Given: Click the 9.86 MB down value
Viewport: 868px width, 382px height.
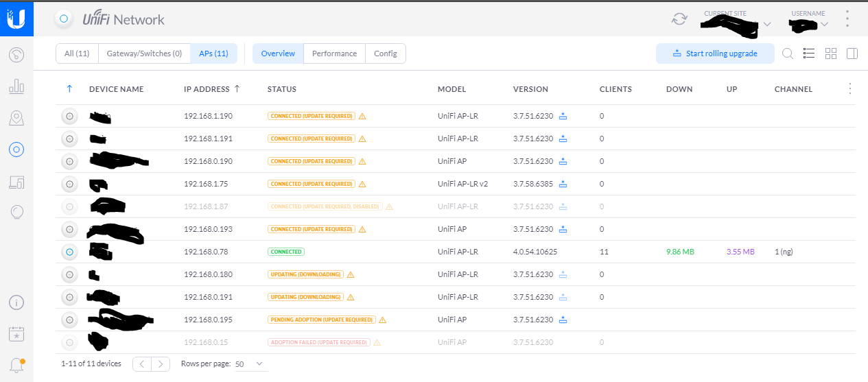Looking at the screenshot, I should pyautogui.click(x=680, y=252).
